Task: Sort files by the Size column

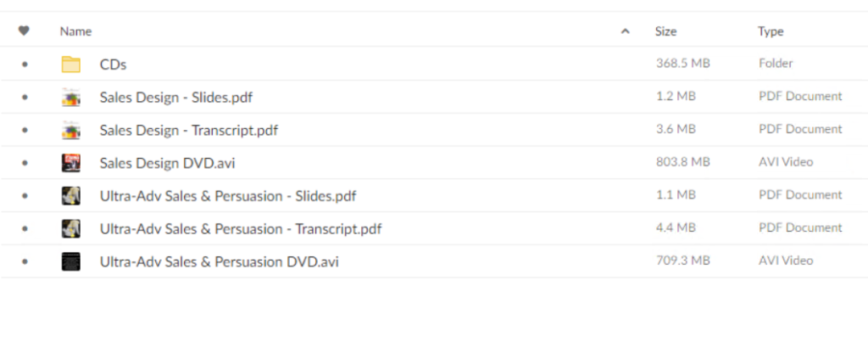Action: [x=665, y=31]
